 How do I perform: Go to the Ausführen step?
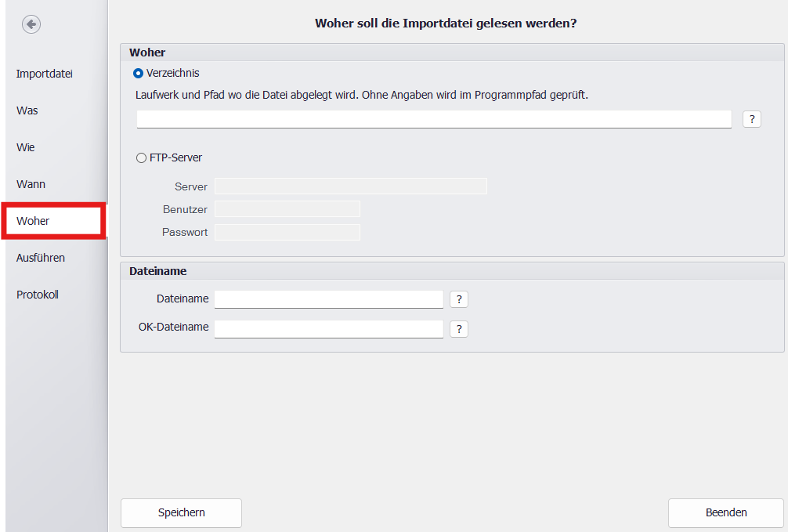coord(41,258)
